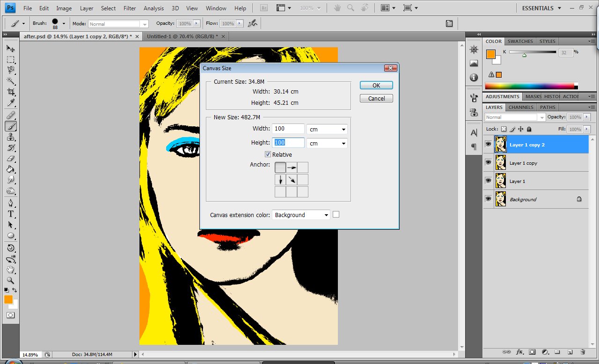The height and width of the screenshot is (364, 599).
Task: Switch to the Paths tab
Action: pos(548,107)
